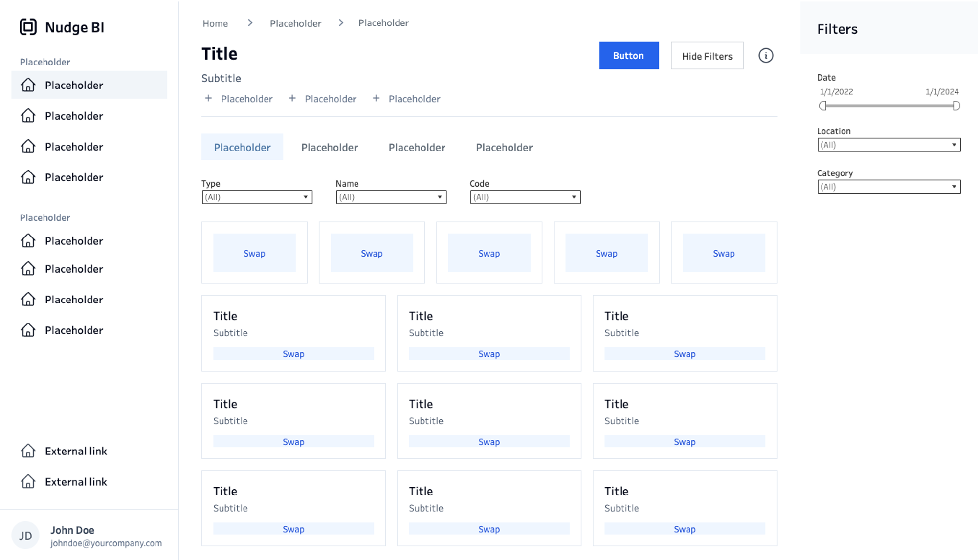Click the second External link house icon

click(x=28, y=481)
